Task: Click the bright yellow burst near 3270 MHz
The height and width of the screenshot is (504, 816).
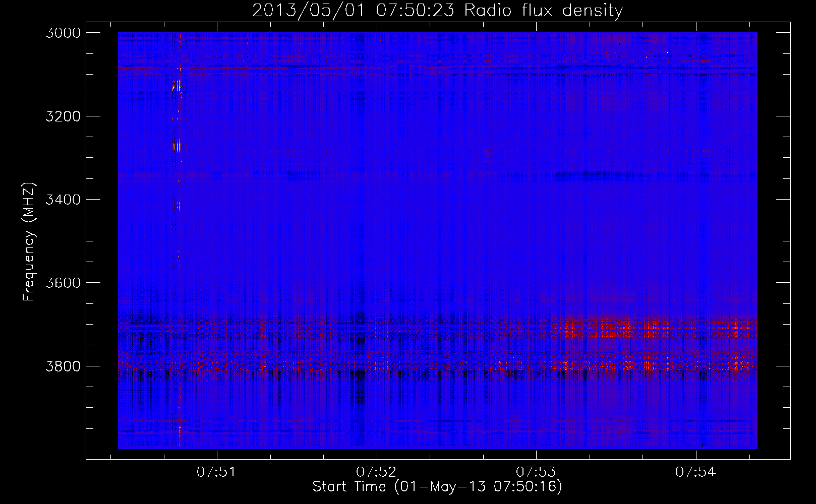Action: tap(177, 146)
